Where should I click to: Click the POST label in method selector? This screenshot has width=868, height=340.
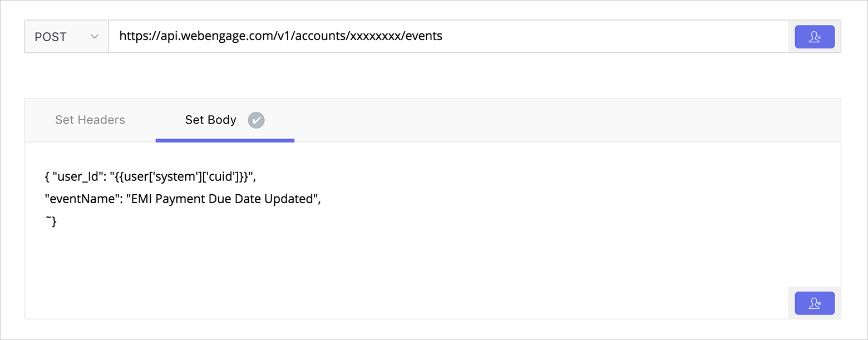click(51, 37)
